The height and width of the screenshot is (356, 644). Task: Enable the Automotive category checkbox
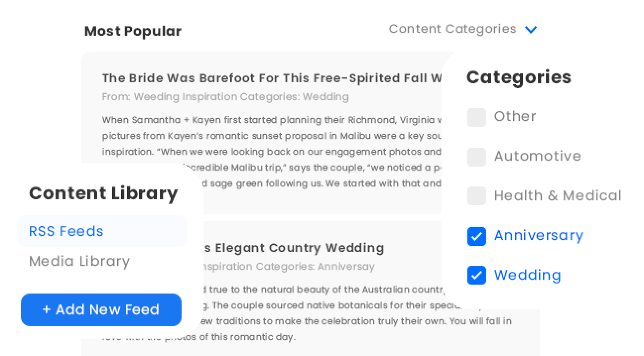tap(477, 157)
